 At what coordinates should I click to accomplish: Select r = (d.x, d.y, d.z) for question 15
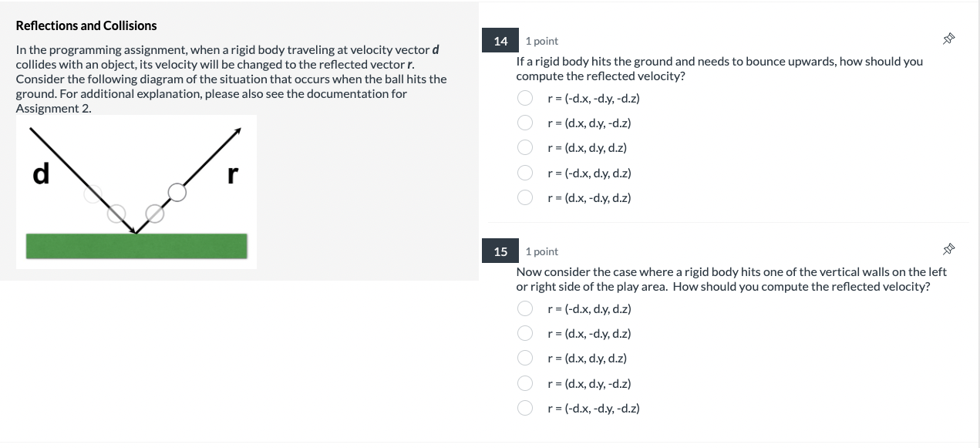[x=525, y=358]
